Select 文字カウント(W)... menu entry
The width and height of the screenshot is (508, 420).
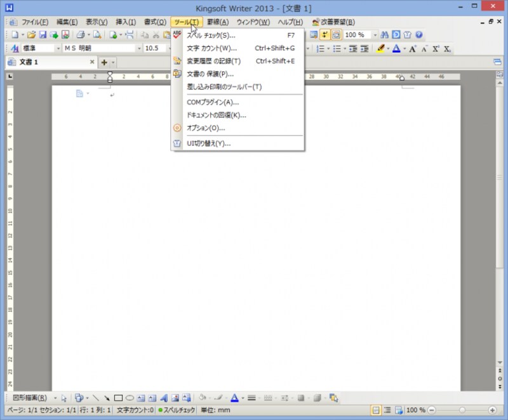pyautogui.click(x=211, y=48)
